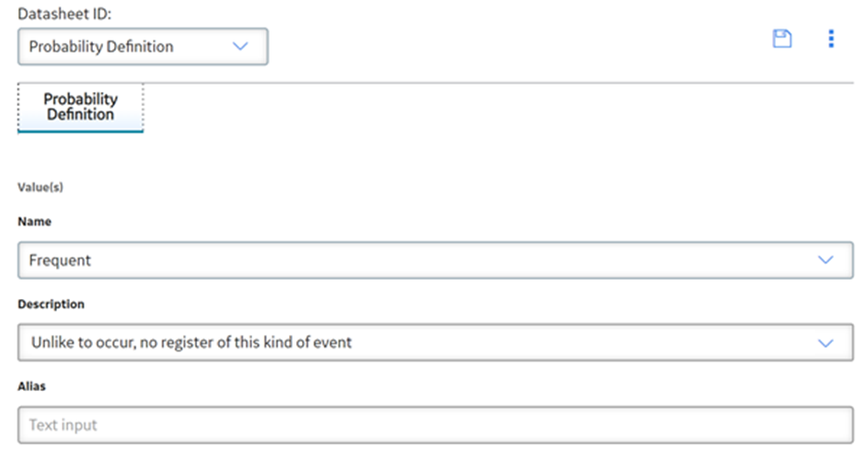Click the 'Text input' placeholder in Alias
Screen dimensions: 868x460
coord(63,425)
